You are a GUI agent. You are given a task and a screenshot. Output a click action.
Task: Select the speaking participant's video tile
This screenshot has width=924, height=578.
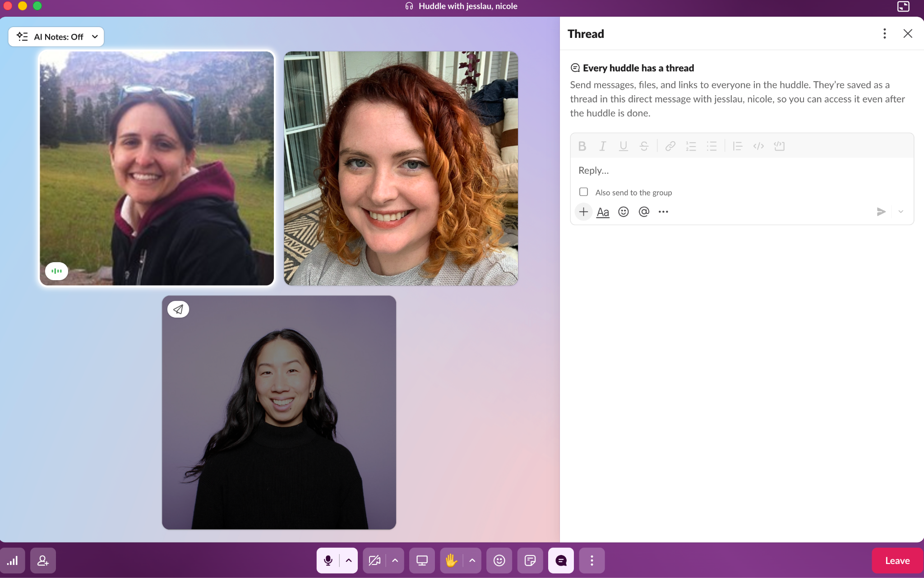(x=157, y=168)
